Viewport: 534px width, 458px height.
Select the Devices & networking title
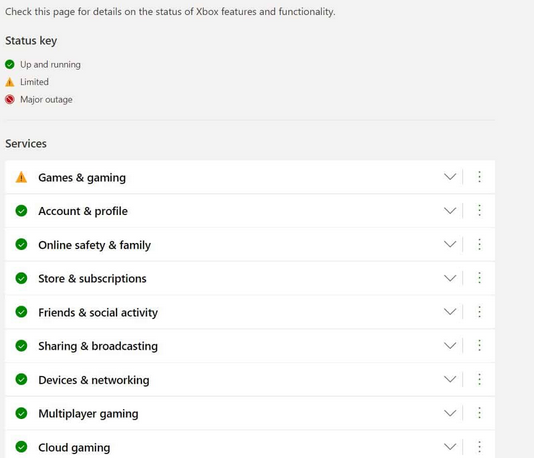click(x=94, y=380)
